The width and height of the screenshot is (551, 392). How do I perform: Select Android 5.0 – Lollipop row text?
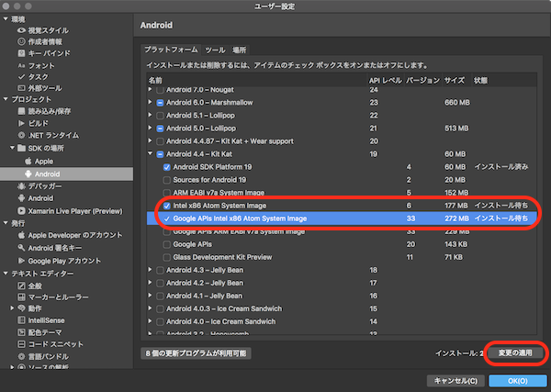(x=201, y=129)
